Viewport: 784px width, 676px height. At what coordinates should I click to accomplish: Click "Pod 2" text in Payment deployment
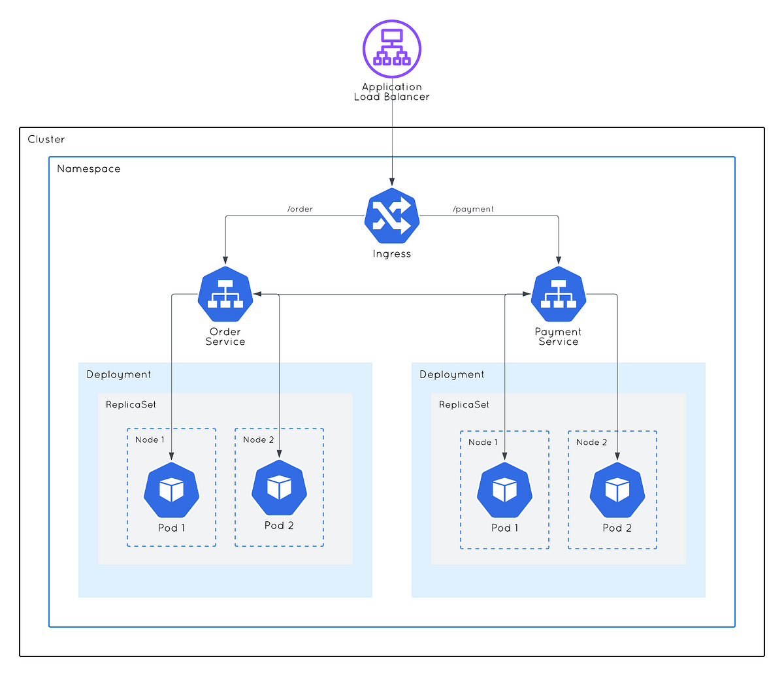point(617,528)
